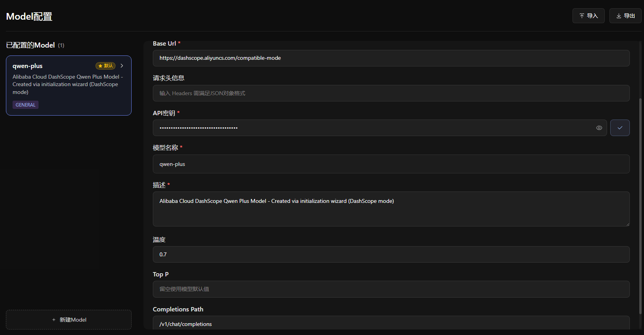Viewport: 644px width, 335px height.
Task: Click the 温度 field showing 0.7
Action: pos(391,254)
